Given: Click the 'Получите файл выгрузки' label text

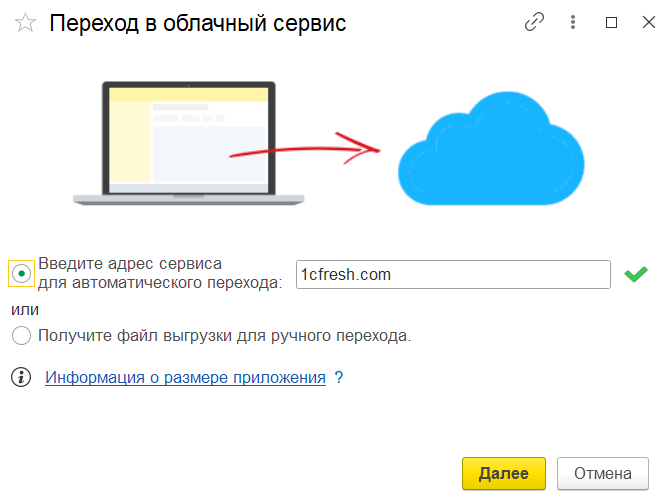Looking at the screenshot, I should pyautogui.click(x=225, y=336).
